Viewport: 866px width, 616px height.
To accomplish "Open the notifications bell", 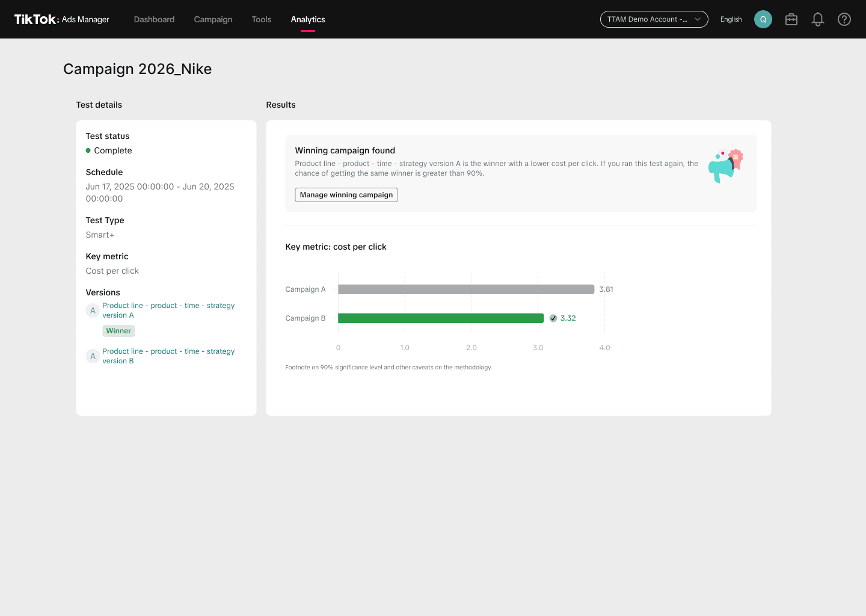I will tap(818, 19).
